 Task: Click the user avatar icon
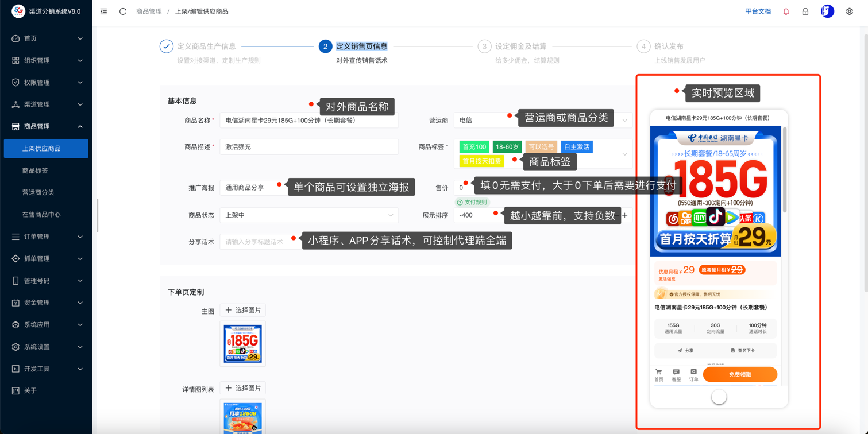click(x=827, y=11)
